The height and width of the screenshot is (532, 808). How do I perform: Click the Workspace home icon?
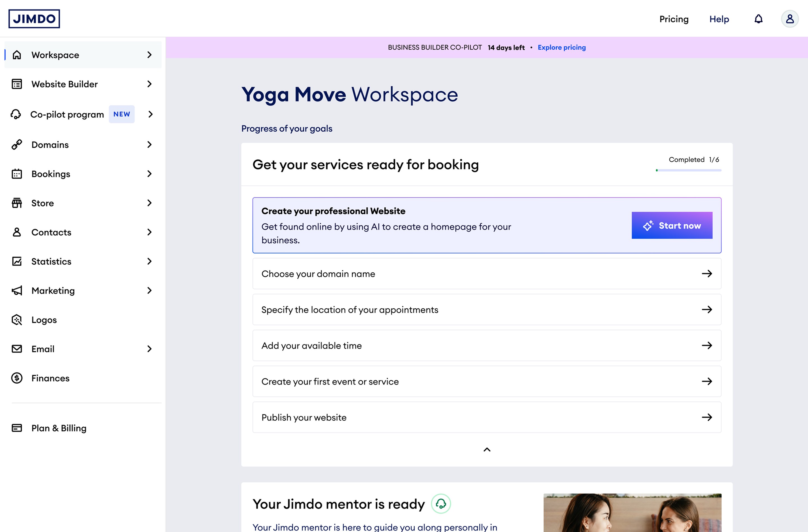(x=17, y=55)
